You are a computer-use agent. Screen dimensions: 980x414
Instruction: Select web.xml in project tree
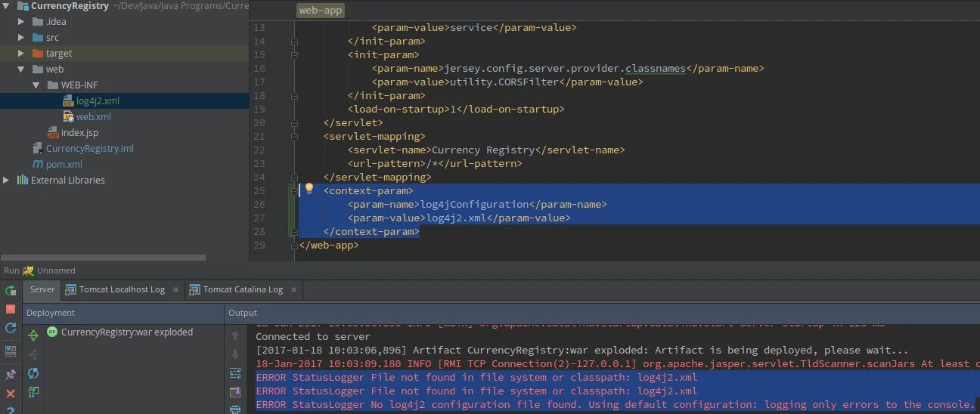click(94, 116)
